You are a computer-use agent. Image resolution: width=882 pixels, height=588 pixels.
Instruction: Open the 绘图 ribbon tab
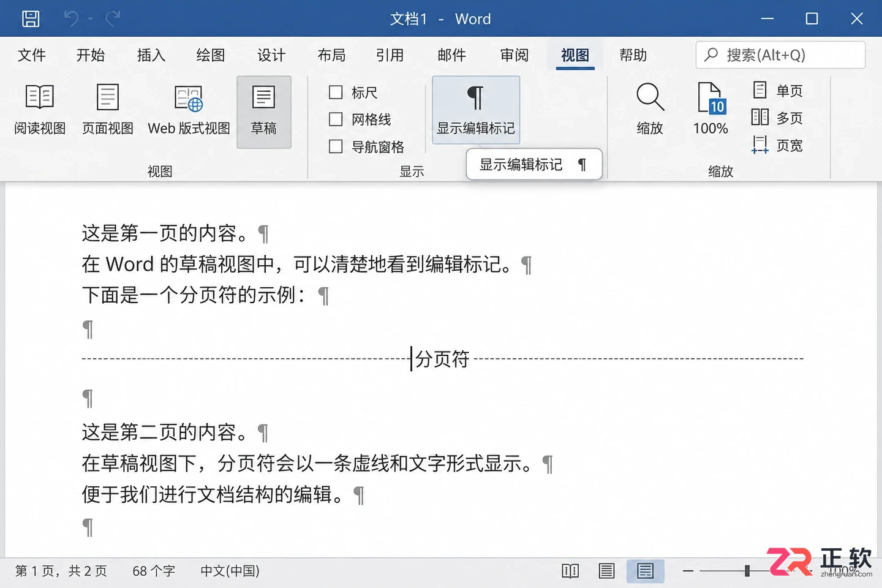tap(211, 55)
